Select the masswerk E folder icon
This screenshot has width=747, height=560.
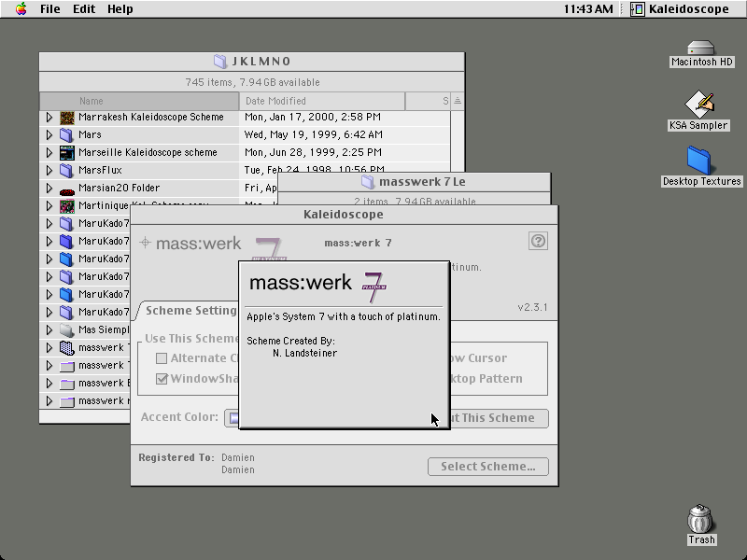click(67, 384)
